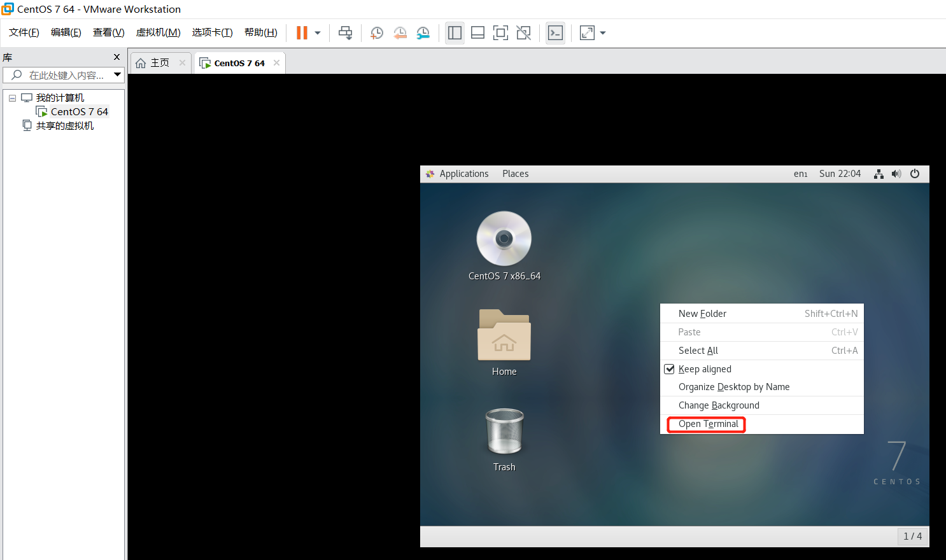946x560 pixels.
Task: Close the 库 library panel
Action: click(116, 57)
